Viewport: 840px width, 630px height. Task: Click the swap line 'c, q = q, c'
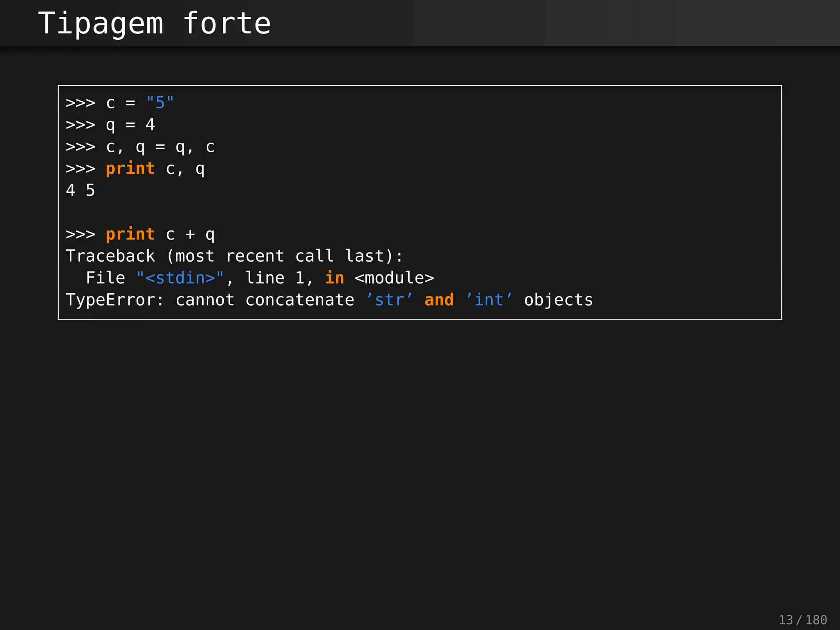coord(140,147)
